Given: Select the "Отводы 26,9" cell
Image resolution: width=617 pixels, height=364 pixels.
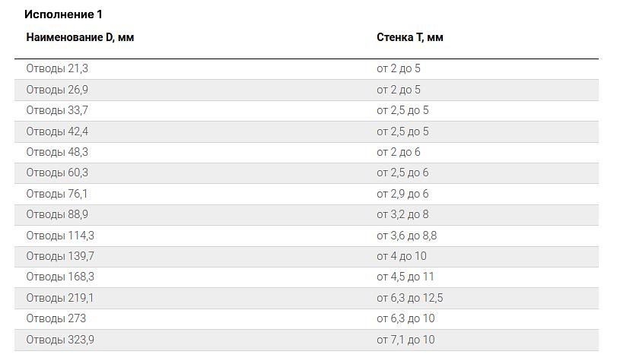Looking at the screenshot, I should tap(57, 90).
